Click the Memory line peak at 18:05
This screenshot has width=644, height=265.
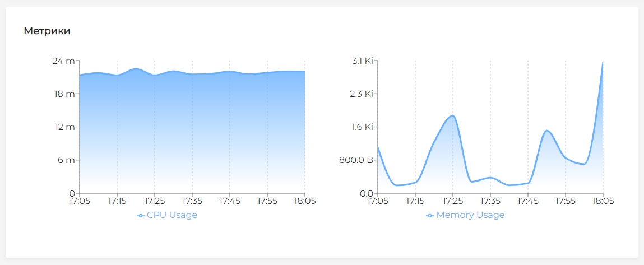tap(603, 62)
